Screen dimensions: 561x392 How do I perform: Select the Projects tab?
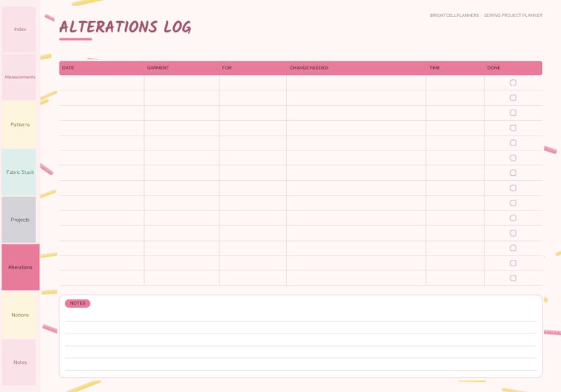coord(19,220)
